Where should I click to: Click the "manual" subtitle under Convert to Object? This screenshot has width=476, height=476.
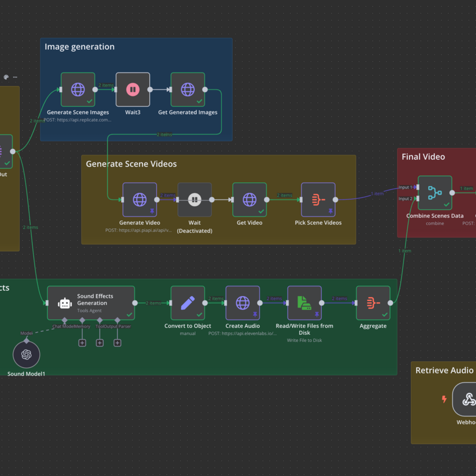188,333
